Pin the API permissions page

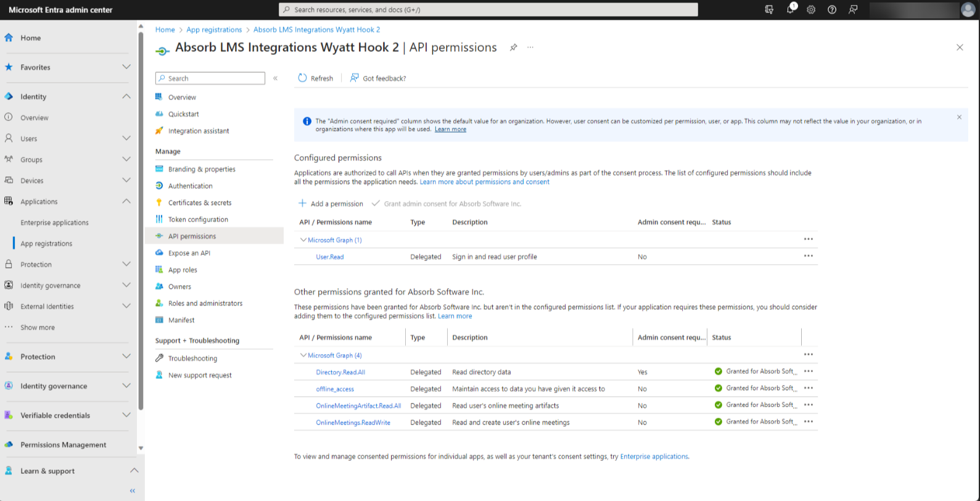click(513, 48)
